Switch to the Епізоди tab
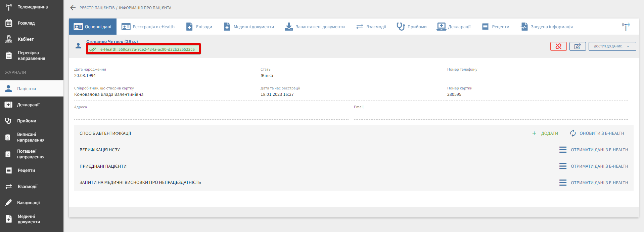 click(199, 27)
